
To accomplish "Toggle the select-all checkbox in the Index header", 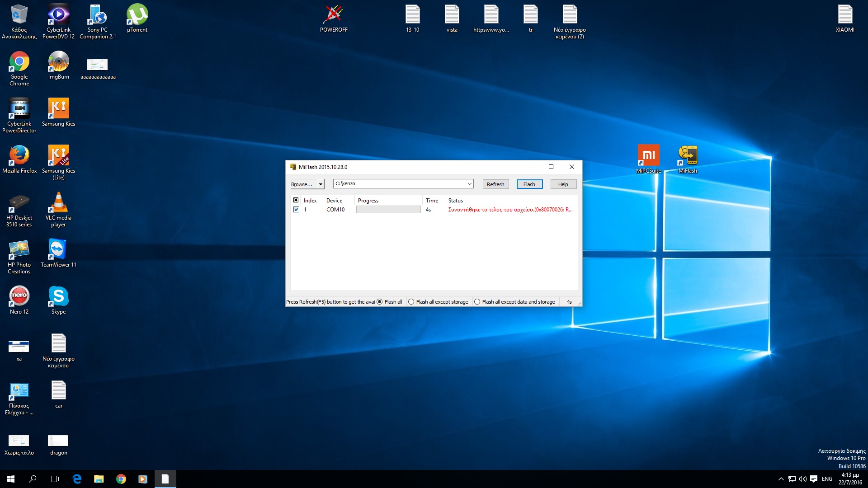I will pyautogui.click(x=296, y=200).
